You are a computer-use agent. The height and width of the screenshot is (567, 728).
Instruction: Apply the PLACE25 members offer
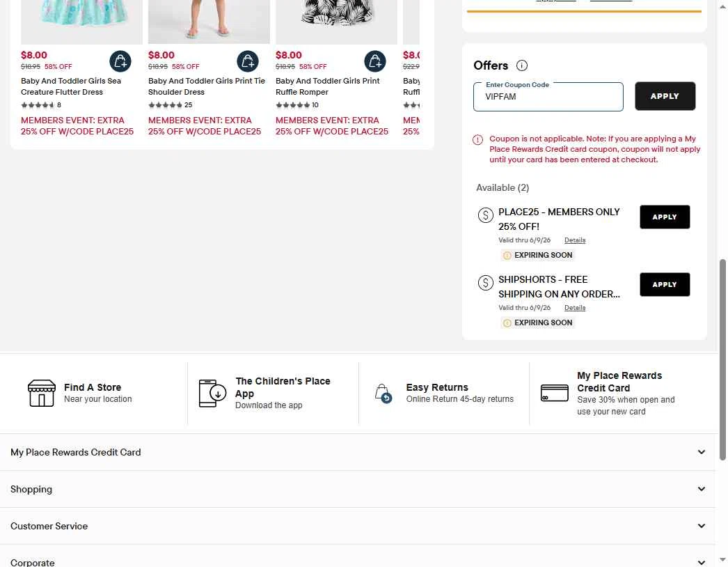[665, 217]
